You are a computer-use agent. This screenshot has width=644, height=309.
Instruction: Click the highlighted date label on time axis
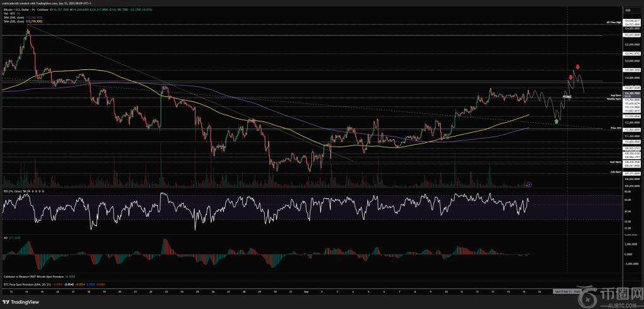566,292
